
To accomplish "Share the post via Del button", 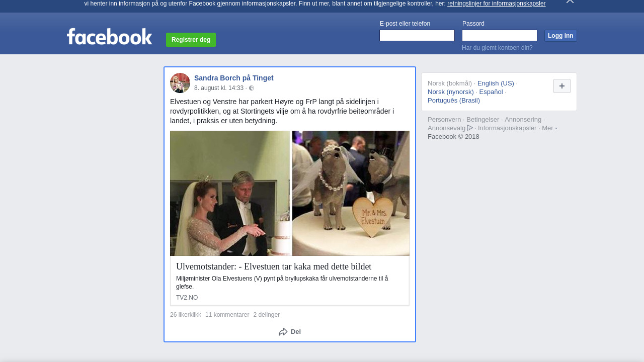I will pos(290,332).
